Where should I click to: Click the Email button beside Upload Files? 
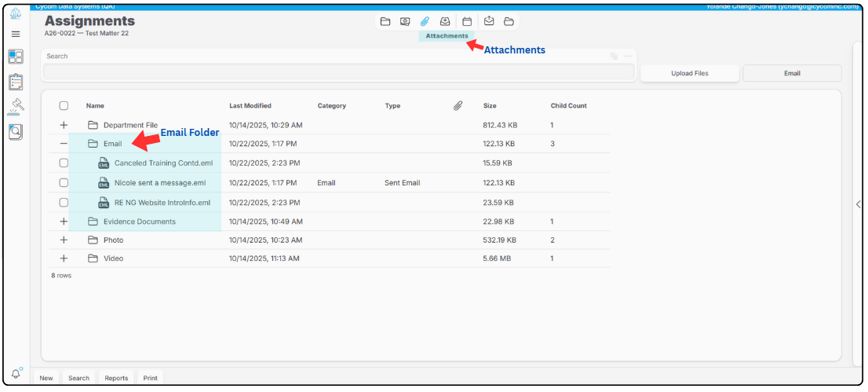792,73
